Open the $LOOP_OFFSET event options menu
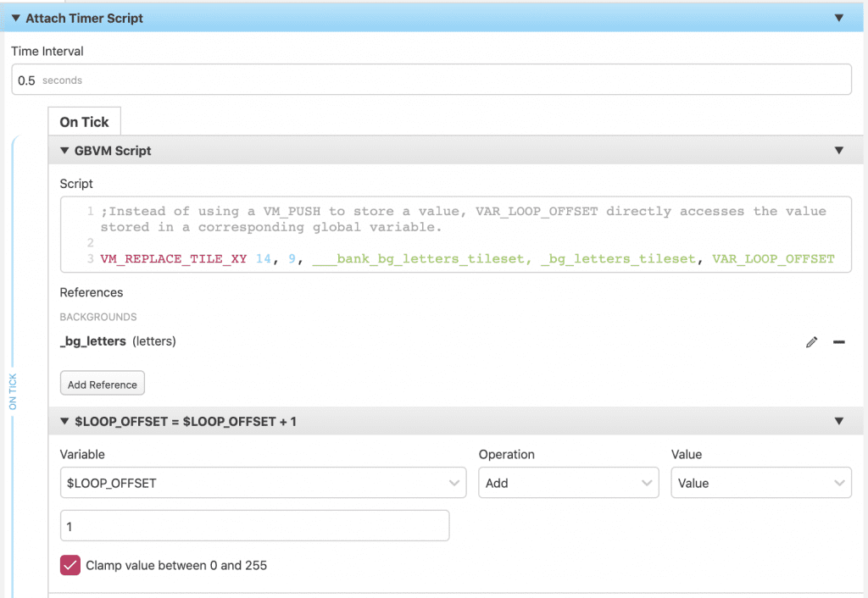The height and width of the screenshot is (598, 868). 838,422
